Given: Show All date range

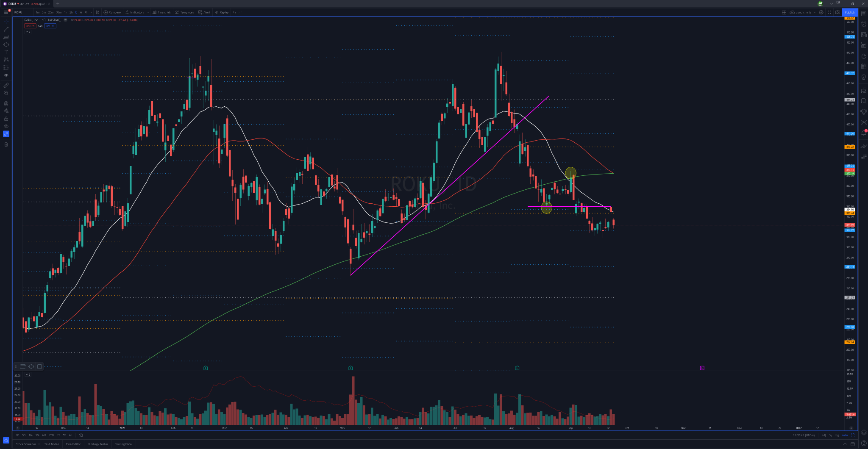Looking at the screenshot, I should (70, 435).
